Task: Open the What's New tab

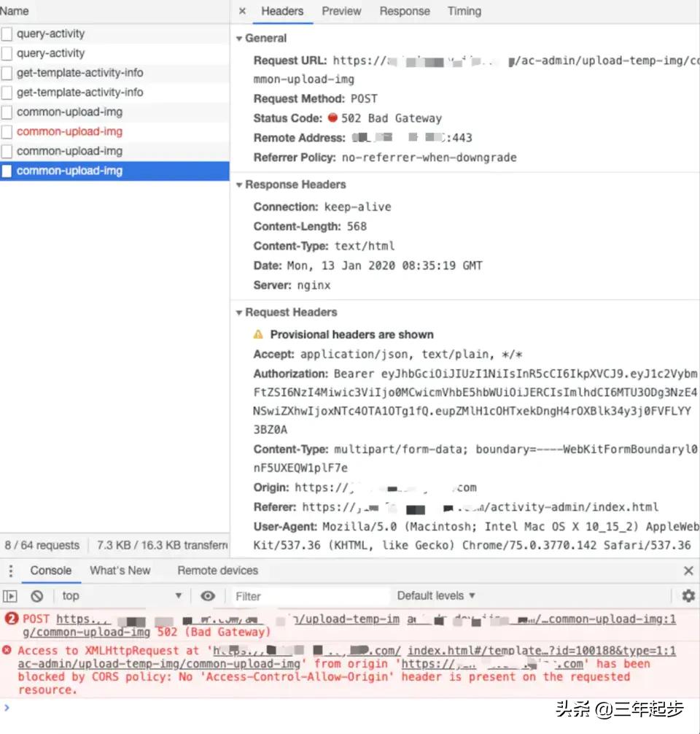Action: pyautogui.click(x=120, y=570)
